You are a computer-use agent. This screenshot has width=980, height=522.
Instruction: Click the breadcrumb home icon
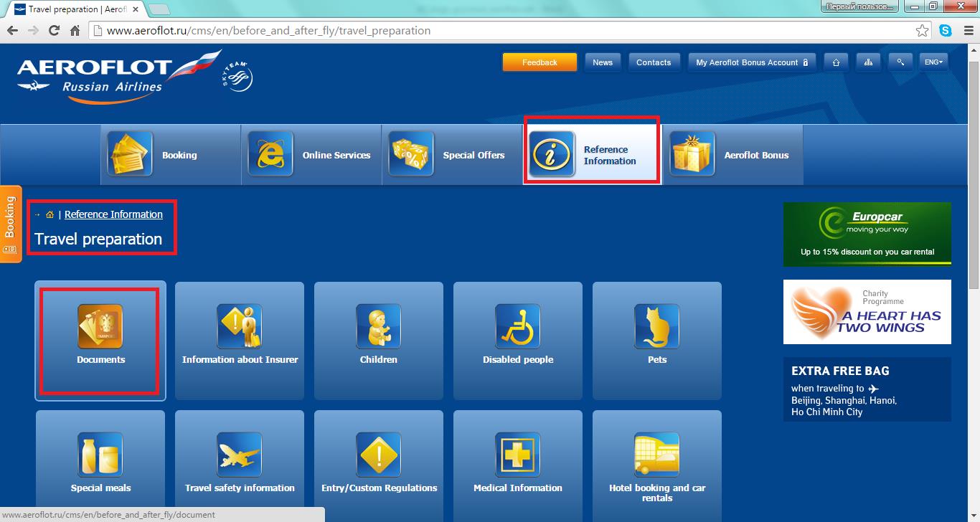pyautogui.click(x=50, y=214)
